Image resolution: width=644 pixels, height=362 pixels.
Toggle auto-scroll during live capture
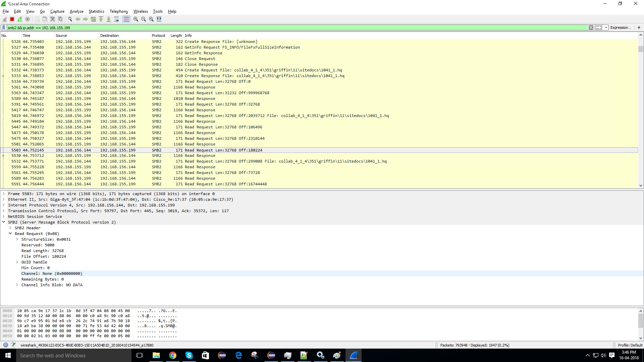pos(116,19)
